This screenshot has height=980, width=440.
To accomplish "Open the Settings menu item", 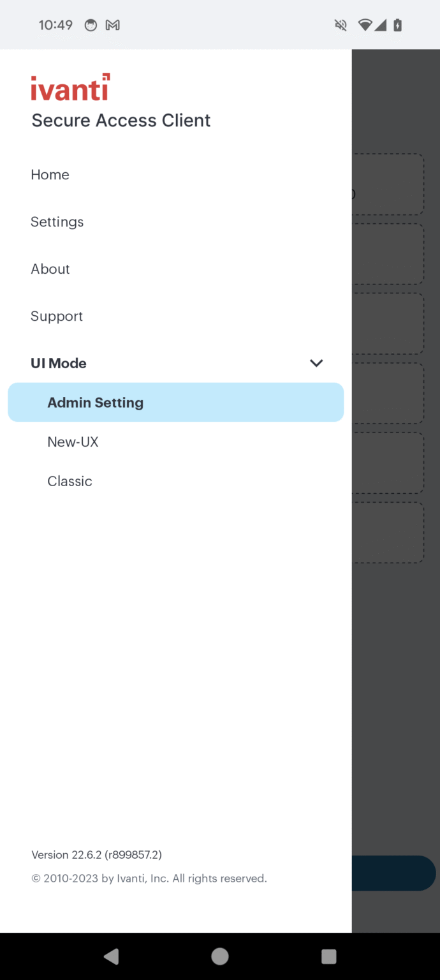I will click(57, 221).
